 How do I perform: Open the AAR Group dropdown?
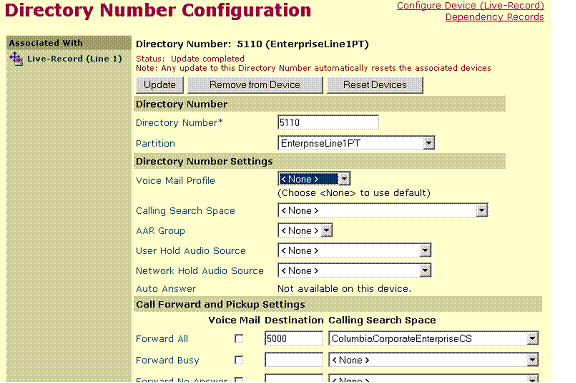pos(305,231)
